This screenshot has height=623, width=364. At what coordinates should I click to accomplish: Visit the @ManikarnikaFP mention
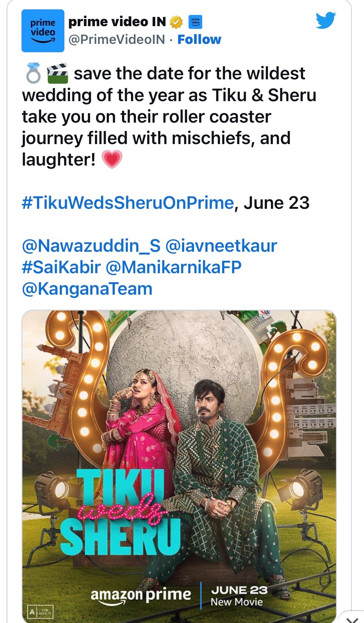174,267
